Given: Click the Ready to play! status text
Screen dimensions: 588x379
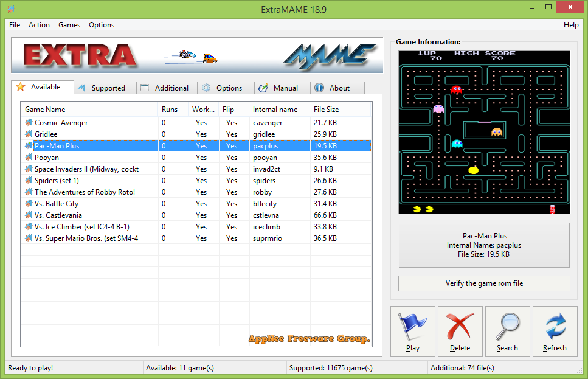Looking at the screenshot, I should 30,367.
